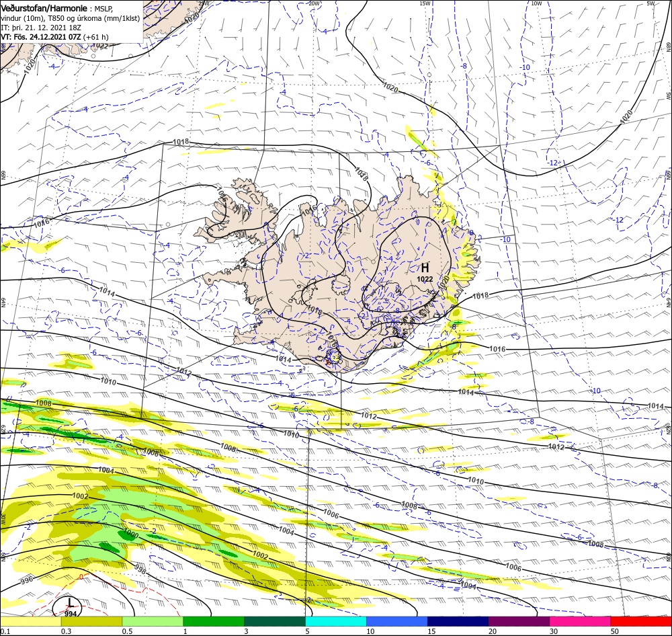Select the navy 15 mm legend color
The height and width of the screenshot is (636, 672).
[458, 621]
